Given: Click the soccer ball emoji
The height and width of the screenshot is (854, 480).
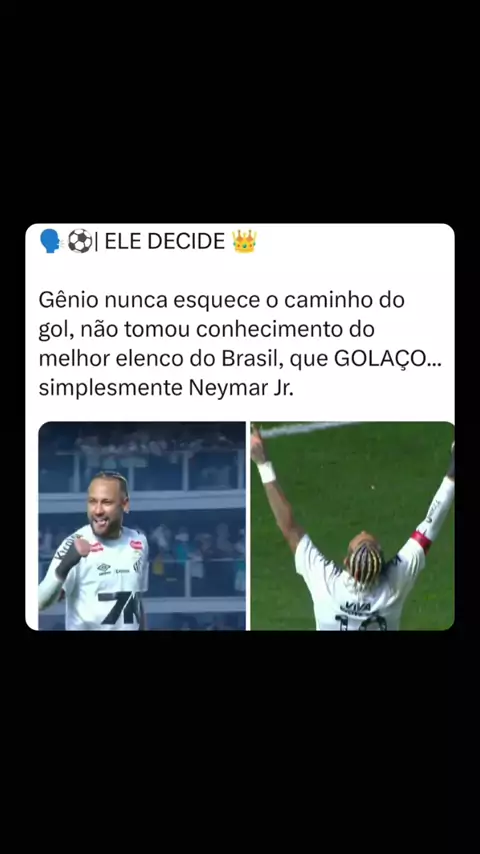Looking at the screenshot, I should [x=80, y=241].
